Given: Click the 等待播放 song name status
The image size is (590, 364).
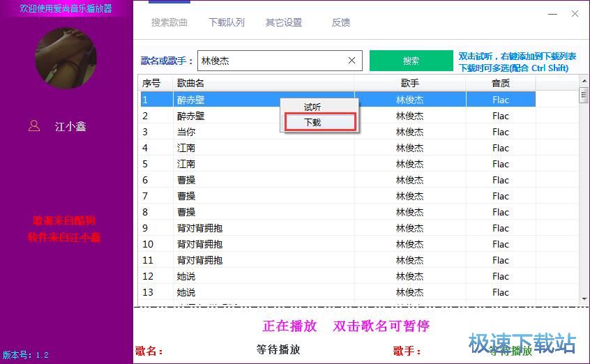Looking at the screenshot, I should click(x=278, y=349).
